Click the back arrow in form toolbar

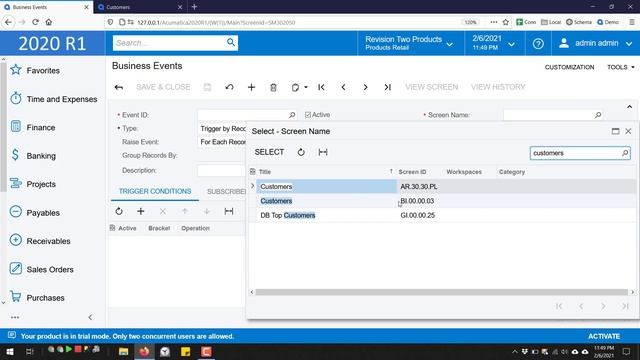coord(119,87)
